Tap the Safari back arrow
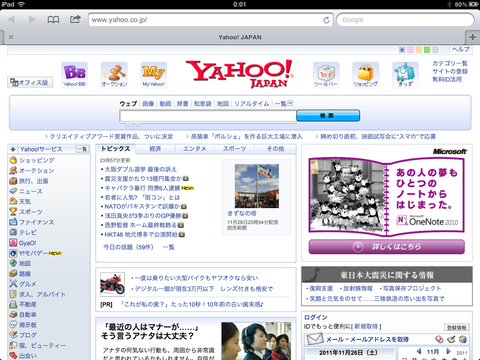The height and width of the screenshot is (360, 480). (12, 19)
